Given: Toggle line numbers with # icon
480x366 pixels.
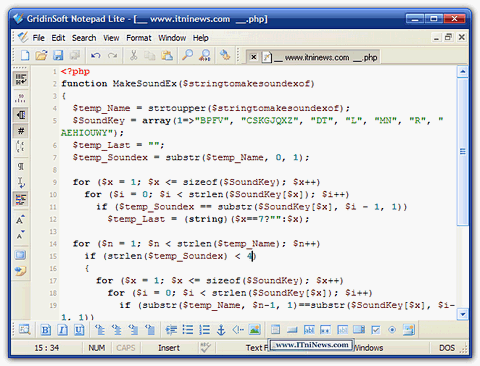Looking at the screenshot, I should click(21, 131).
